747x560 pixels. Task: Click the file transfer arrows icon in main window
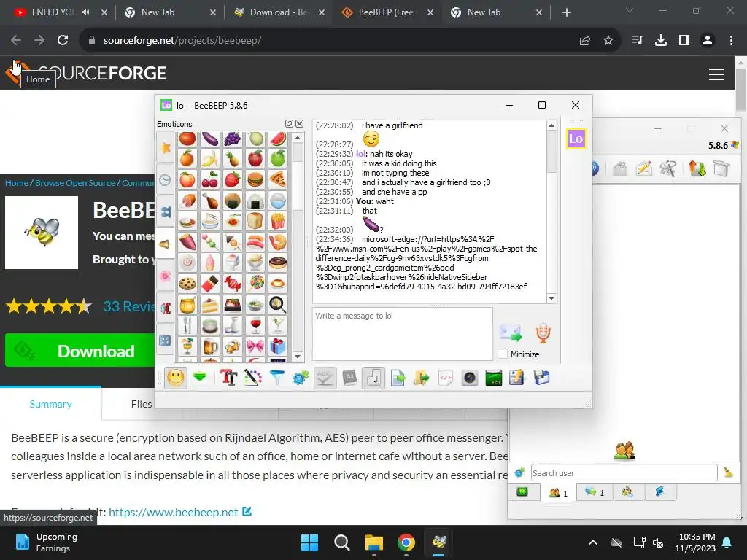tap(697, 168)
